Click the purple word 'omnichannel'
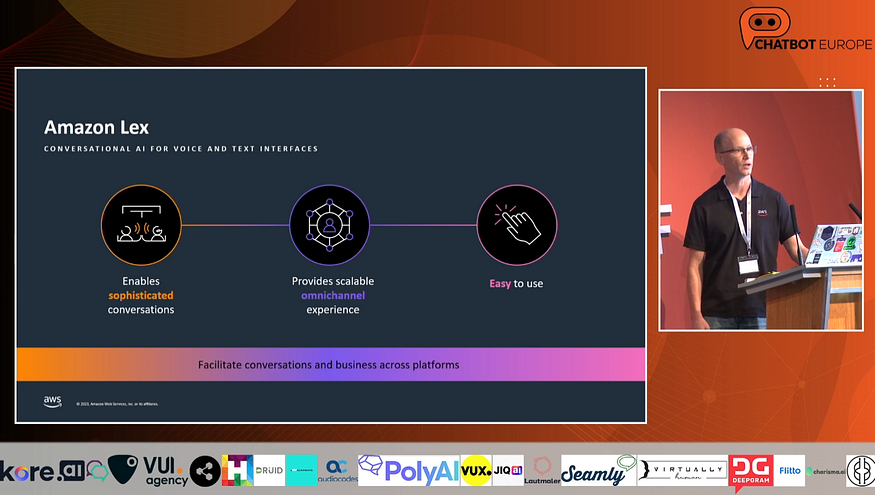Image resolution: width=875 pixels, height=495 pixels. coord(333,295)
